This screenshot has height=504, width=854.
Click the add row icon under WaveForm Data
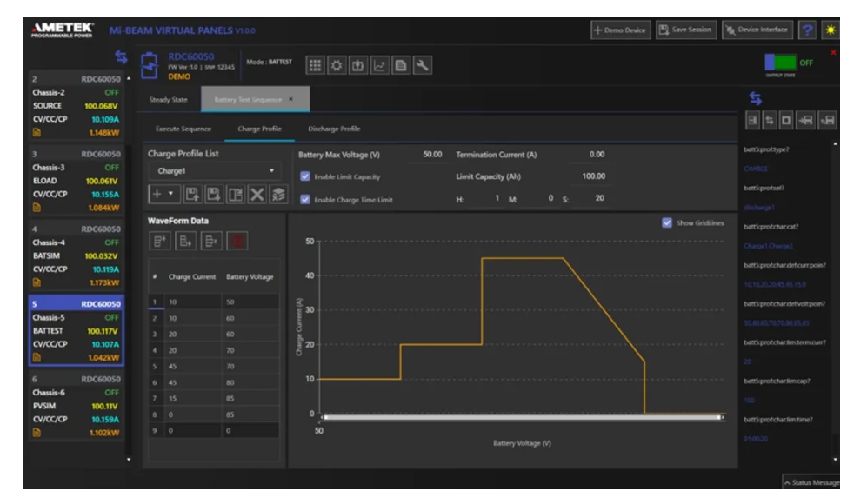(x=161, y=241)
